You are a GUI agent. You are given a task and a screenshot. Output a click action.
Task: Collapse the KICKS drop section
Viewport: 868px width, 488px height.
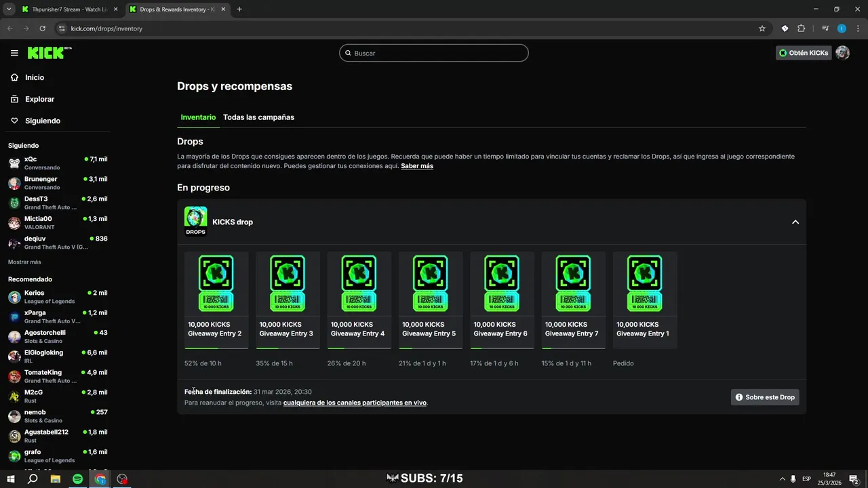pyautogui.click(x=795, y=222)
